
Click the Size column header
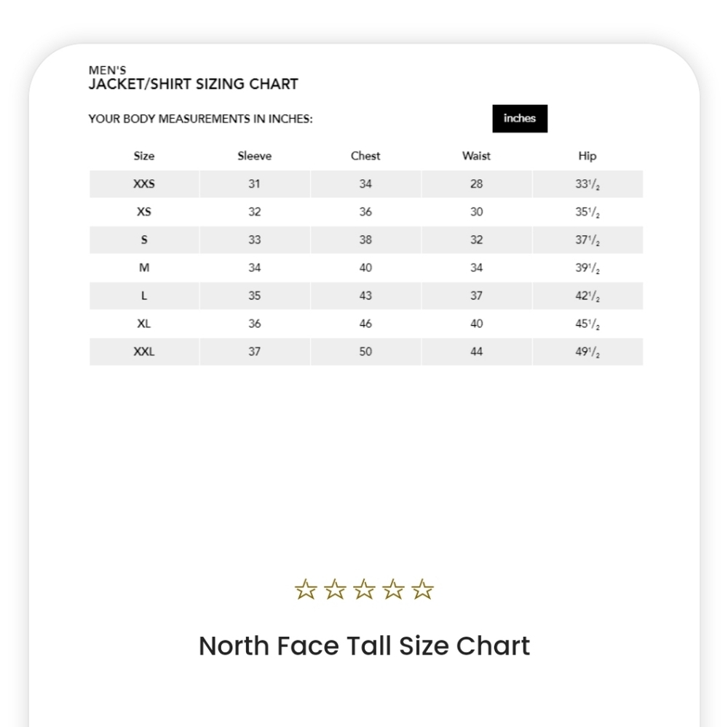[x=144, y=156]
